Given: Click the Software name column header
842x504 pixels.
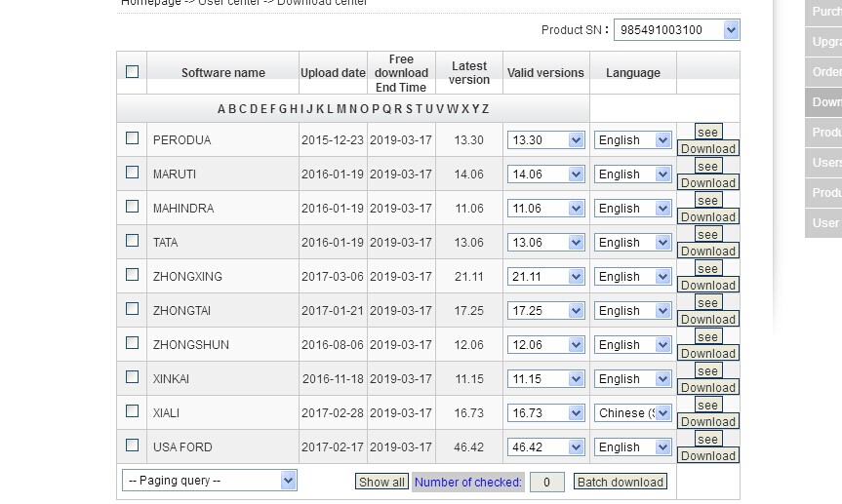Looking at the screenshot, I should click(x=222, y=72).
